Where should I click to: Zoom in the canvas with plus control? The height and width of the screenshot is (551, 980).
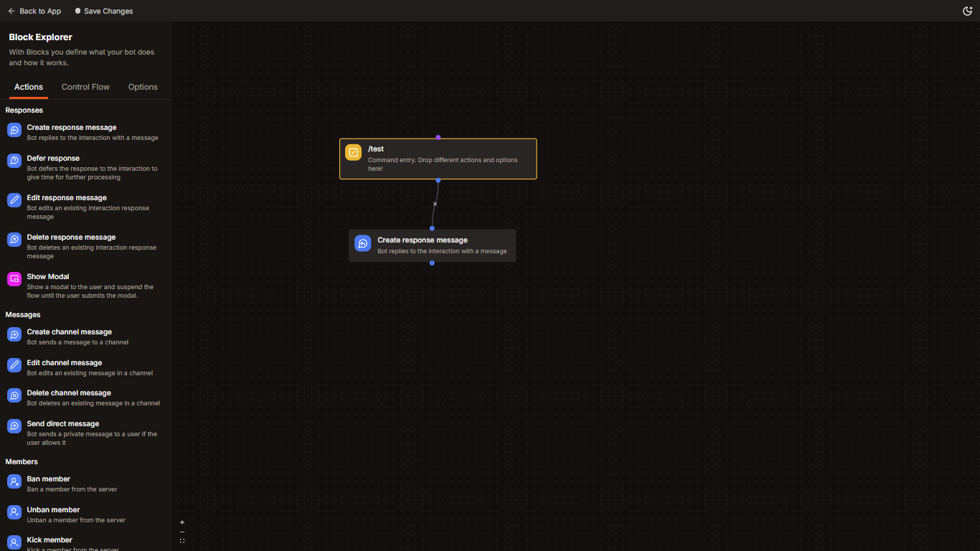tap(182, 522)
